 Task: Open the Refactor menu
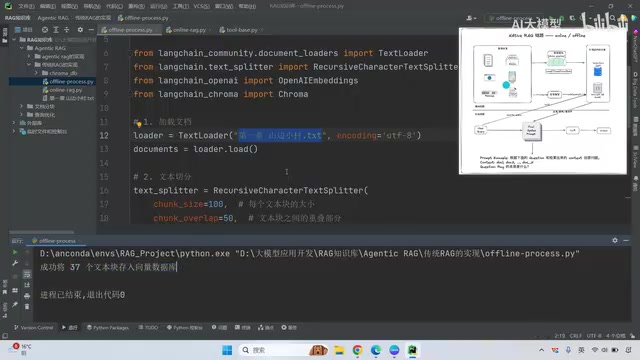point(136,6)
